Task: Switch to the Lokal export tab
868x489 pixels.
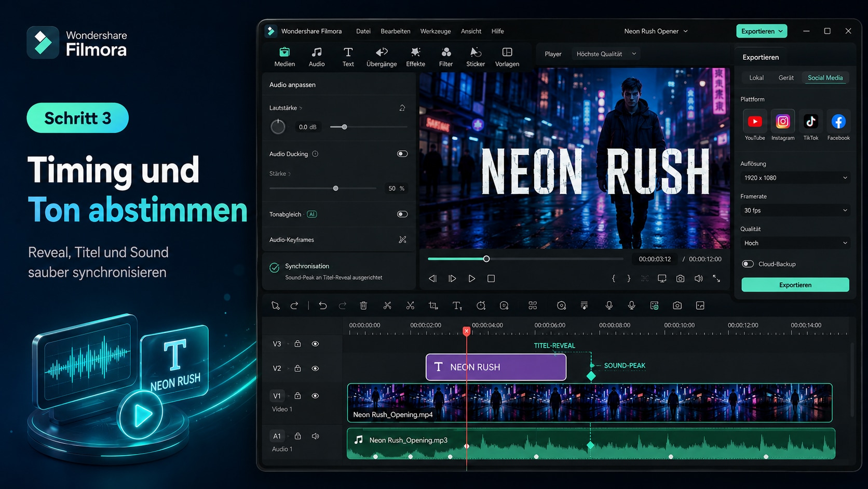Action: pos(756,78)
